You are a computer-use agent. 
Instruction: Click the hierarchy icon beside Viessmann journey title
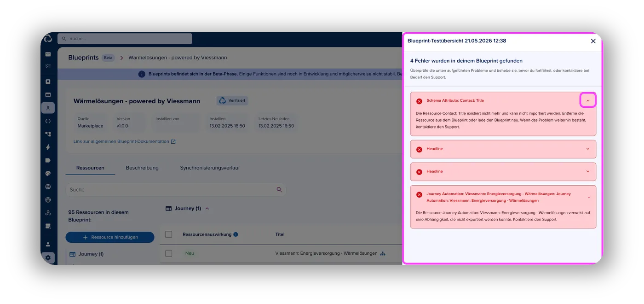click(383, 253)
